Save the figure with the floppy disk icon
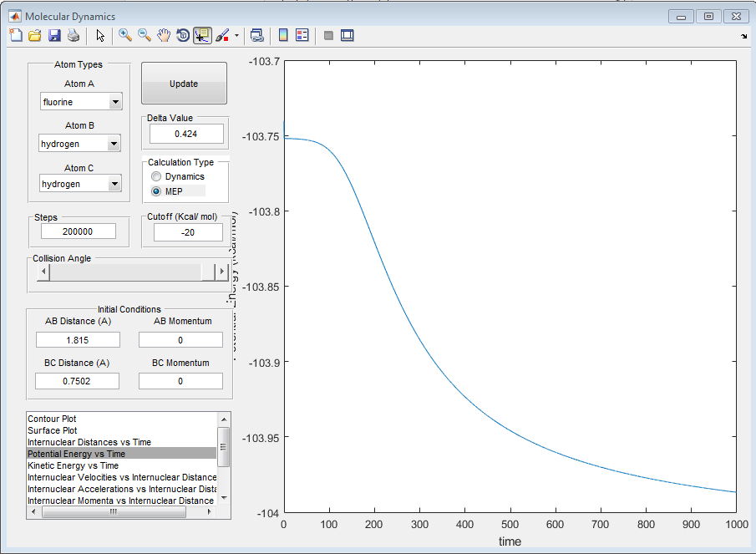 [54, 35]
